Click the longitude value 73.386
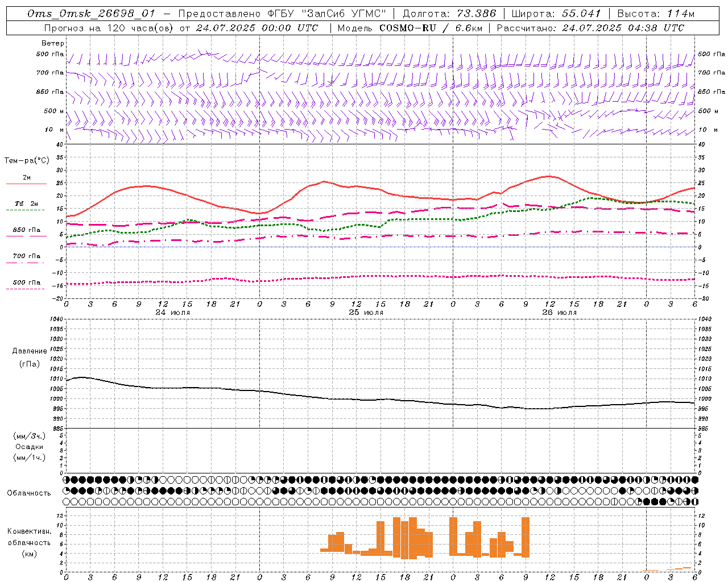This screenshot has width=728, height=582. tap(476, 14)
